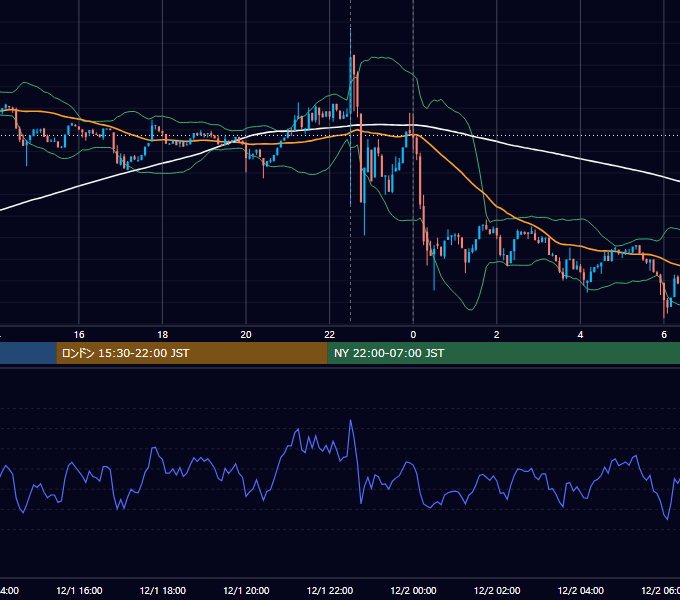Image resolution: width=680 pixels, height=600 pixels.
Task: Click the 12/1 18:00 date label
Action: (x=163, y=590)
